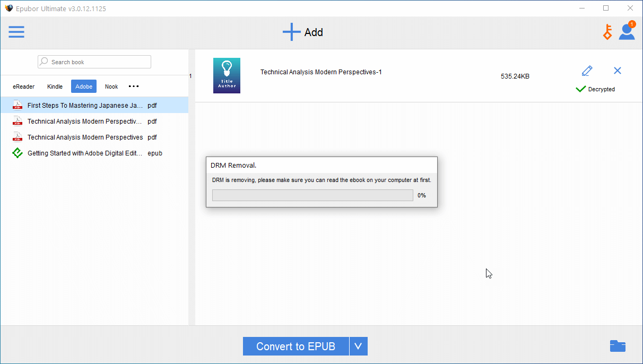The width and height of the screenshot is (643, 364).
Task: Maximize the Epubor Ultimate window
Action: (606, 8)
